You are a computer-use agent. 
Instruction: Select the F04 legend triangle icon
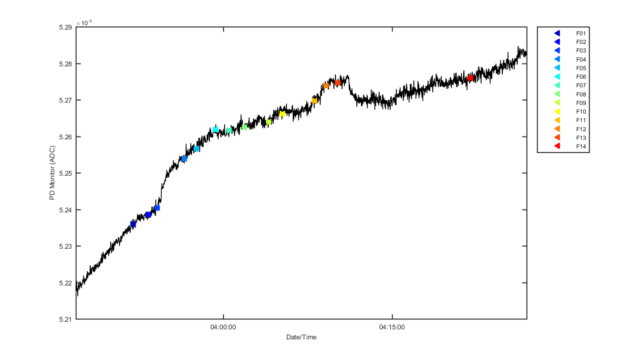[557, 59]
